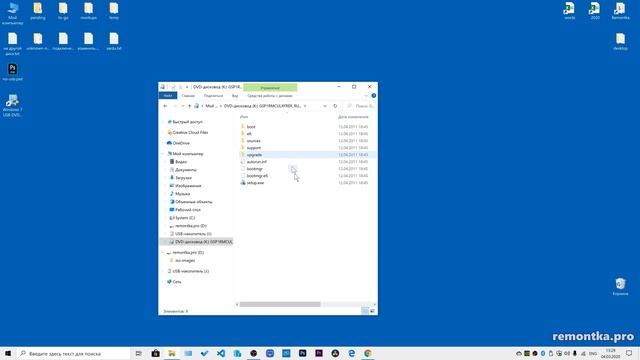The image size is (640, 360).
Task: Sort files by Имя column header
Action: tap(244, 117)
